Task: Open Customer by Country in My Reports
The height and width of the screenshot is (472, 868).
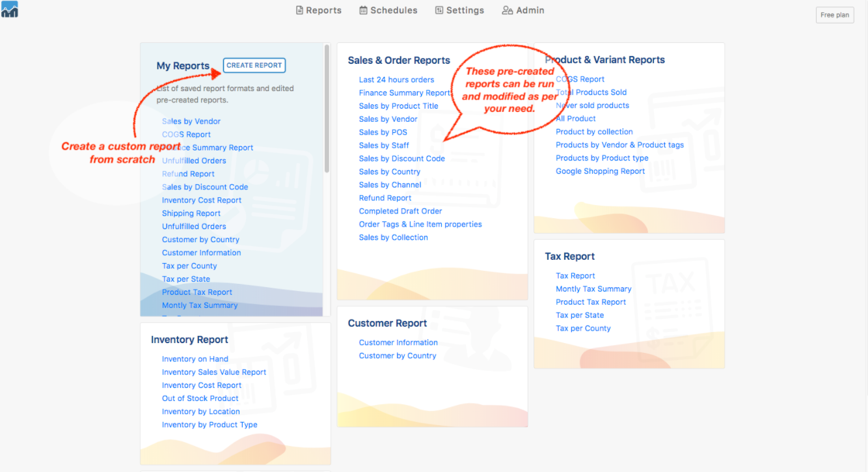Action: click(200, 240)
